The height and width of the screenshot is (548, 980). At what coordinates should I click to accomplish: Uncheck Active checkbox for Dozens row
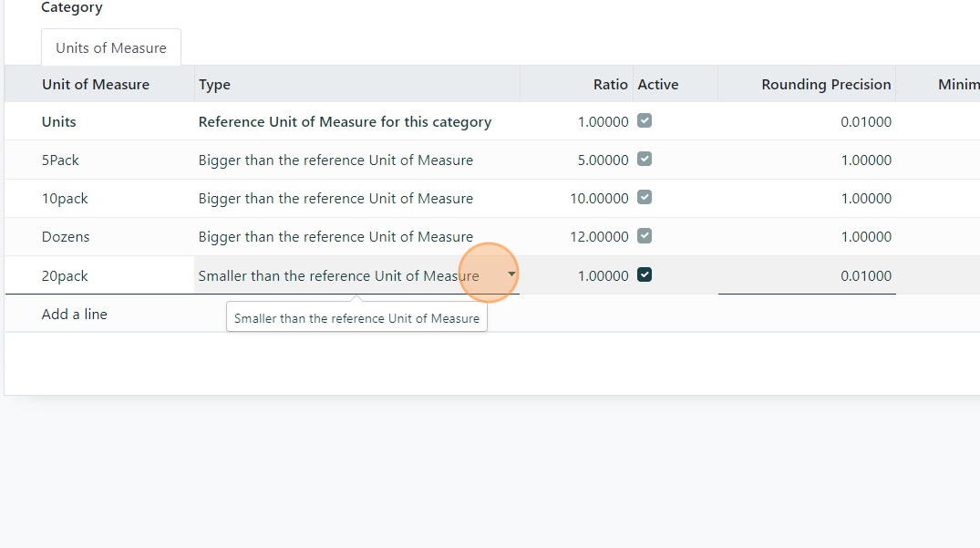[645, 235]
